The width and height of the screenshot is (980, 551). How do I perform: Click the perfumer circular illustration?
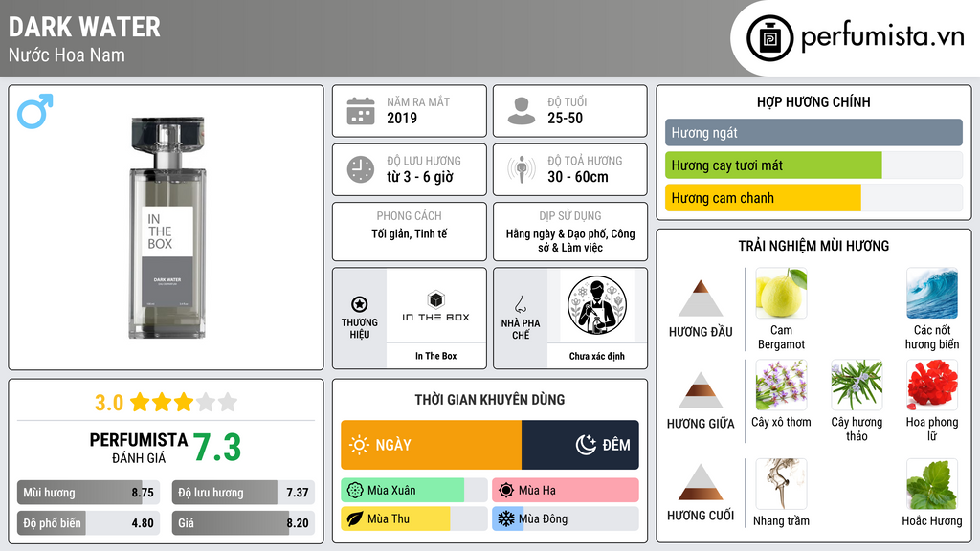click(597, 305)
